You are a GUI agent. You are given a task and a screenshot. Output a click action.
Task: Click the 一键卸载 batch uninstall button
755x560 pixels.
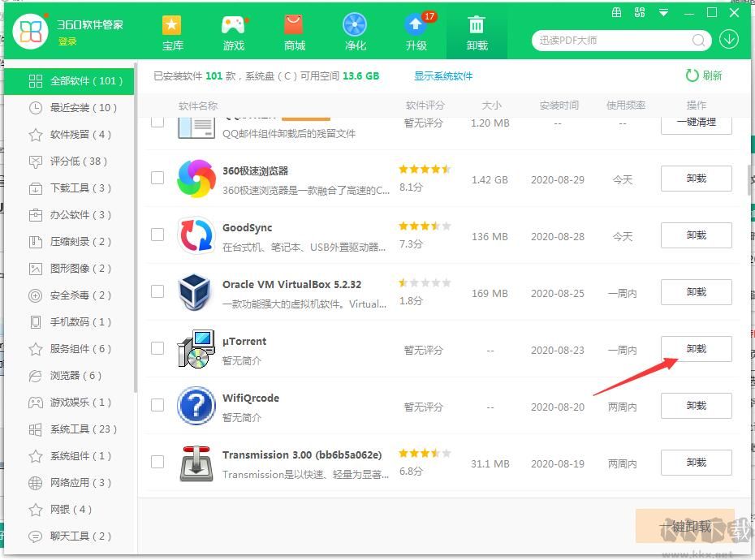[685, 526]
